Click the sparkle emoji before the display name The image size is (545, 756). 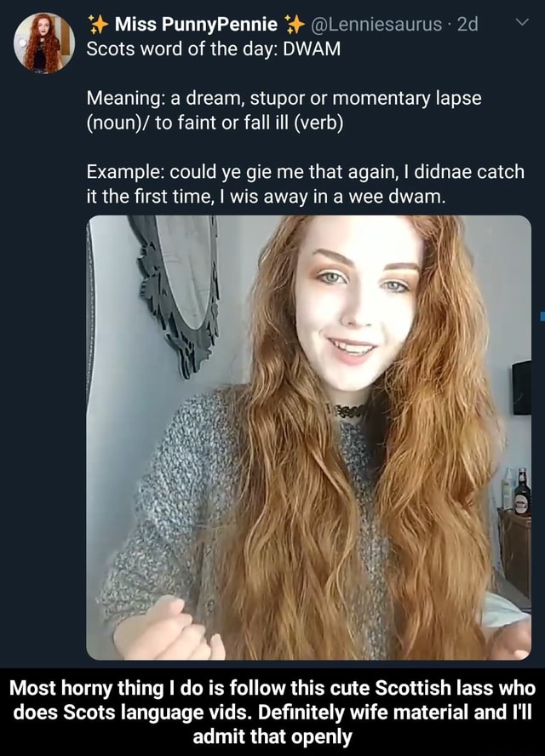[x=98, y=25]
